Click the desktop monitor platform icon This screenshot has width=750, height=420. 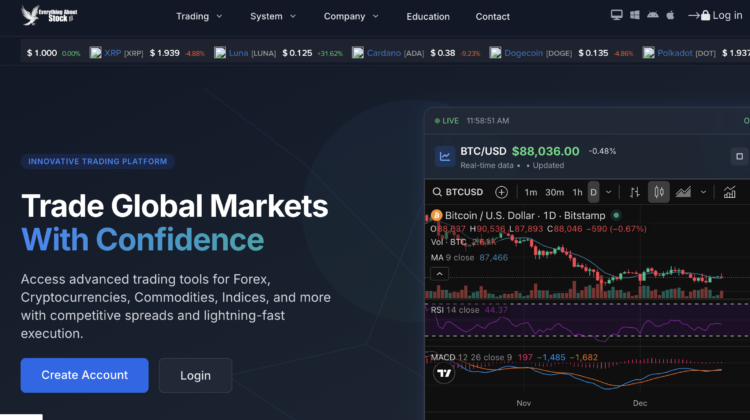pos(617,15)
